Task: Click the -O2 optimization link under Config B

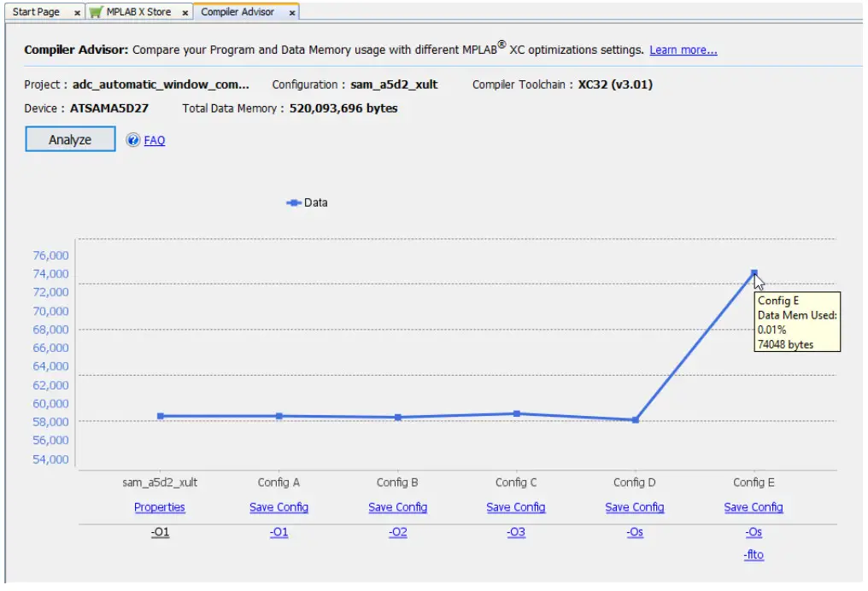Action: (397, 532)
